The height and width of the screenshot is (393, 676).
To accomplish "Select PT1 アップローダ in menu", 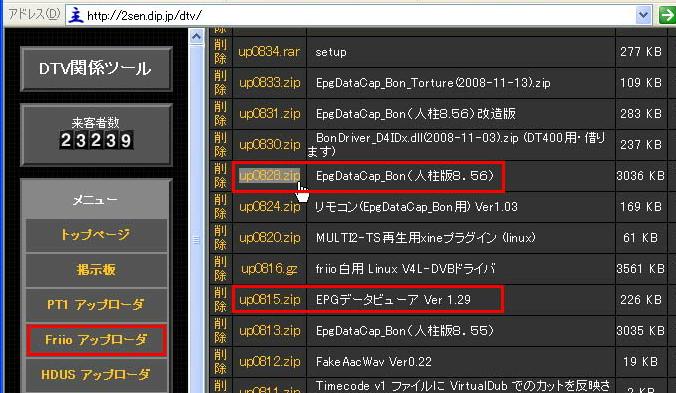I will tap(96, 305).
